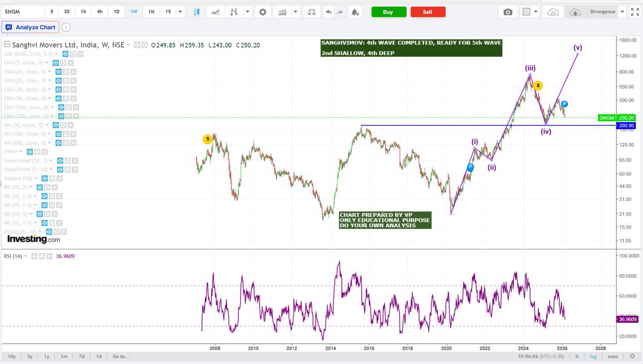Switch to 30 minute interval
This screenshot has width=643, height=364.
tap(66, 12)
